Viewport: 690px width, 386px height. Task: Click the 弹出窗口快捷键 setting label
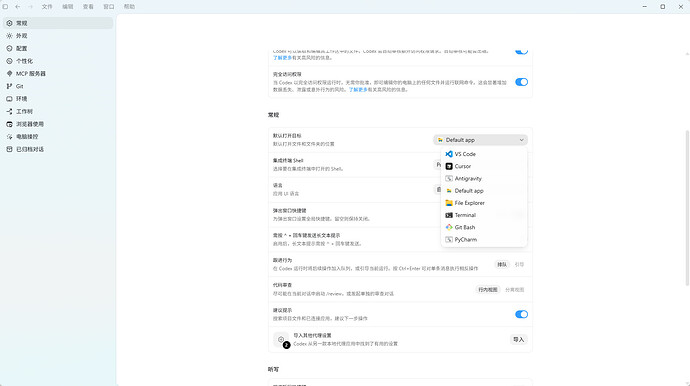coord(290,210)
